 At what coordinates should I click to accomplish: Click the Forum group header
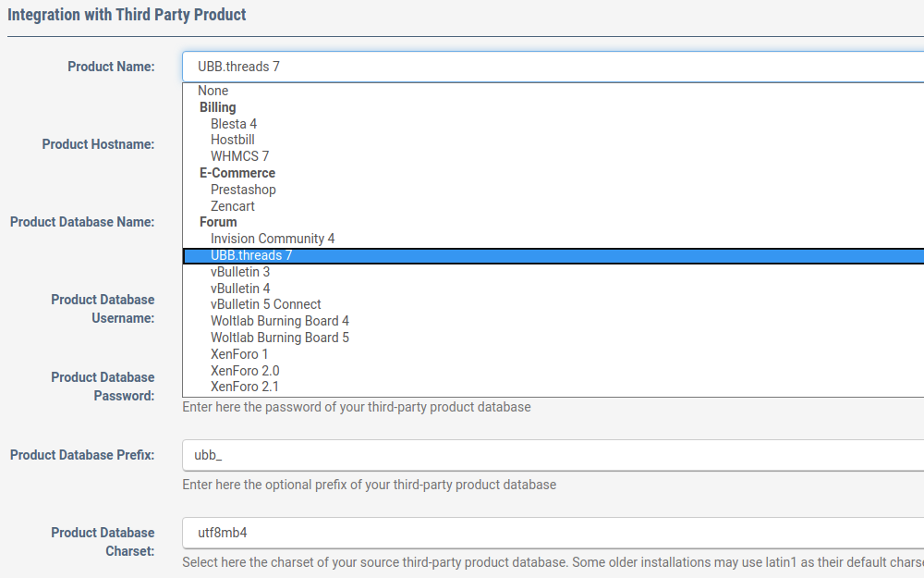(x=218, y=222)
